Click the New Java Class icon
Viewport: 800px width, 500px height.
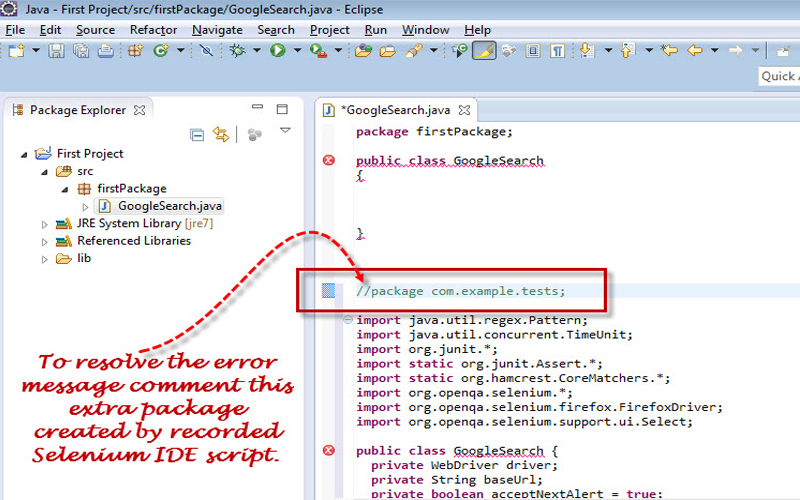[x=161, y=51]
